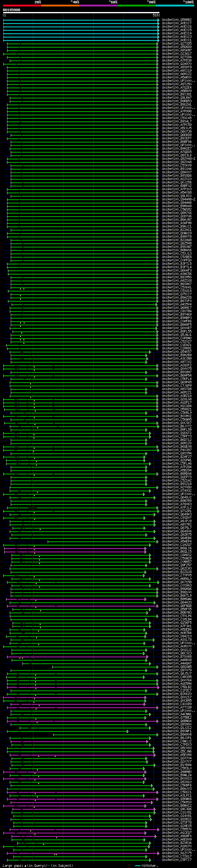The width and height of the screenshot is (197, 868).
Task: Click hit label UniRef100_C1MH91
Action: pos(177,349)
